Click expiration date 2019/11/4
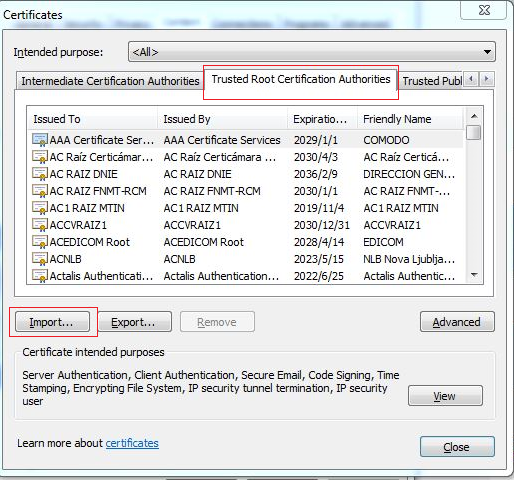This screenshot has width=514, height=480. tap(319, 208)
